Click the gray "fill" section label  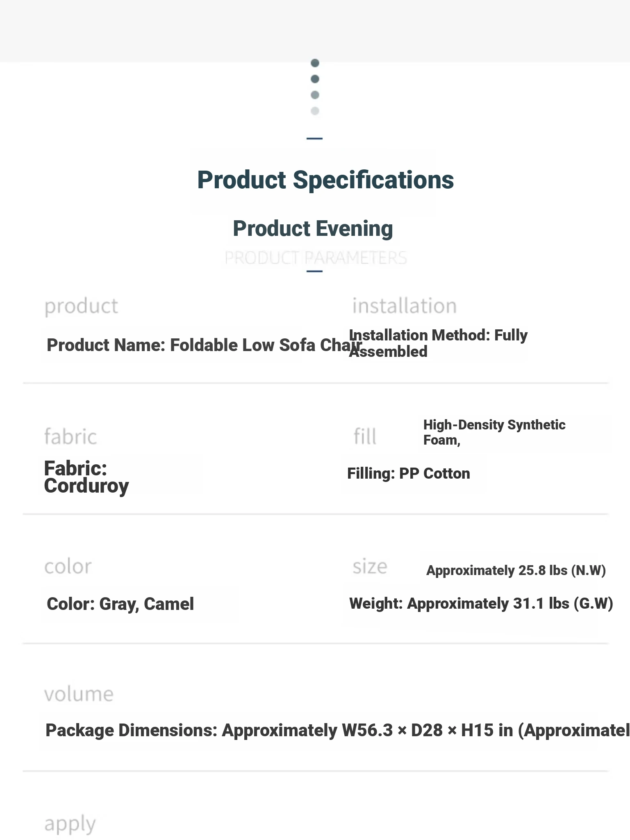(365, 436)
